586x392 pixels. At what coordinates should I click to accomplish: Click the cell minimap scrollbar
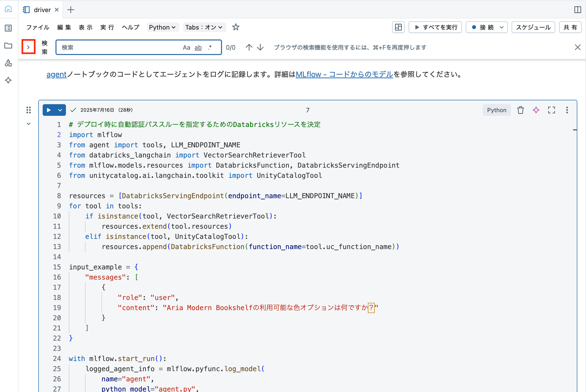pyautogui.click(x=575, y=130)
